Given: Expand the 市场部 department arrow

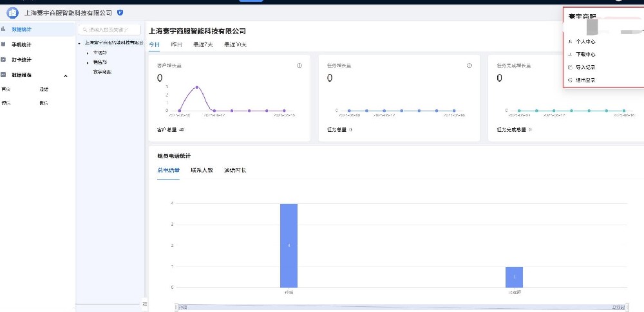Looking at the screenshot, I should point(88,53).
